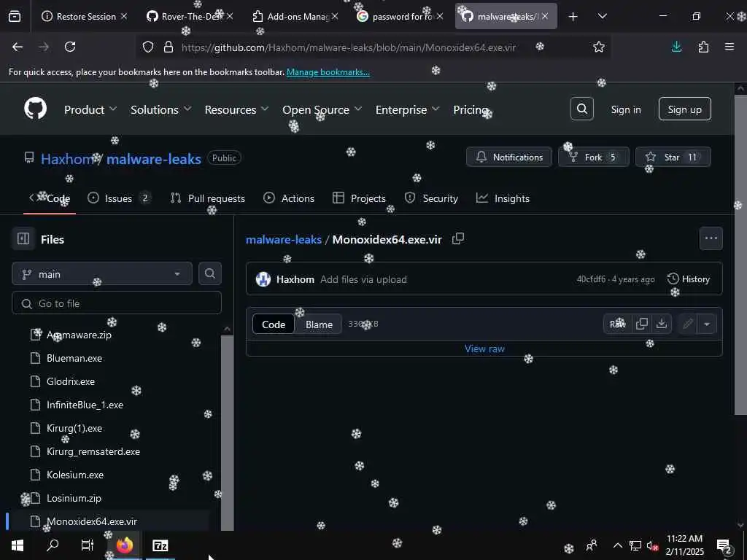
Task: Click the 7-Zip taskbar icon
Action: pyautogui.click(x=160, y=545)
